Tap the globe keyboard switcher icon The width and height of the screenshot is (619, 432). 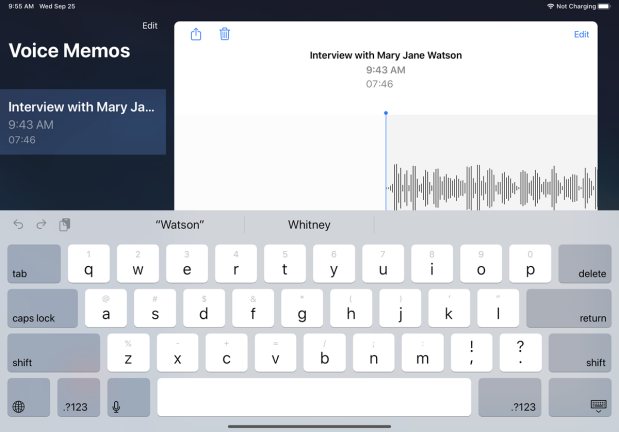click(28, 397)
